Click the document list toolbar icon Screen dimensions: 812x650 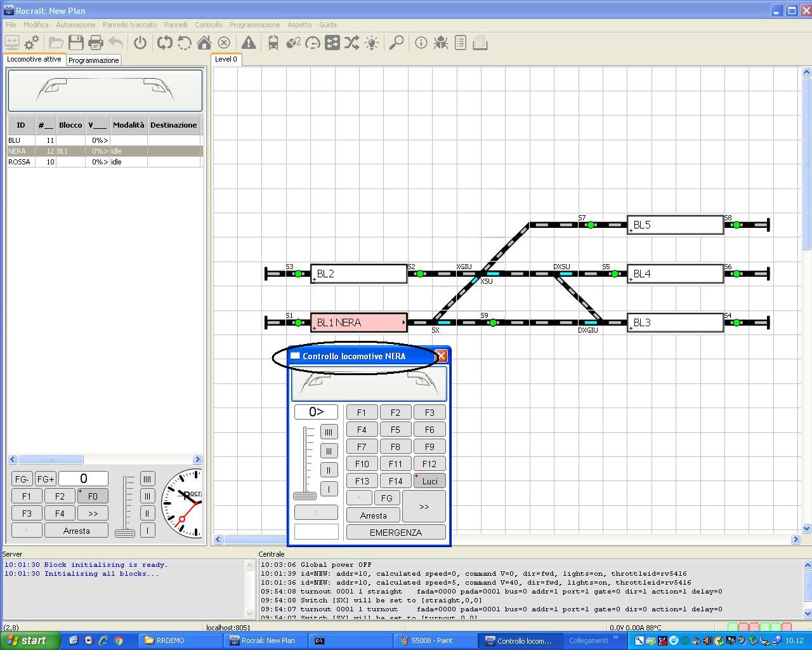coord(461,43)
